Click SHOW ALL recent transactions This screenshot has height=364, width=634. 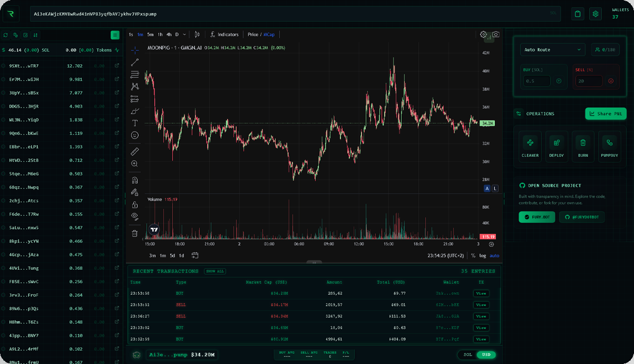point(215,271)
